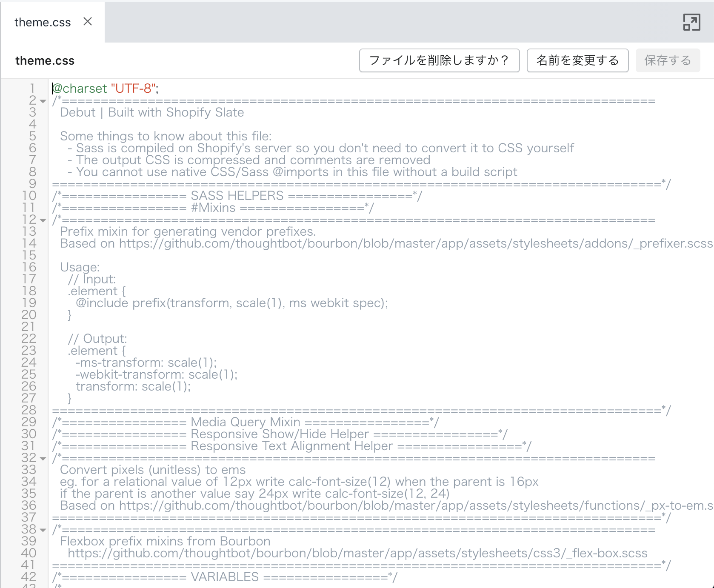Click the theme.css file name heading
The image size is (714, 588).
[x=45, y=60]
